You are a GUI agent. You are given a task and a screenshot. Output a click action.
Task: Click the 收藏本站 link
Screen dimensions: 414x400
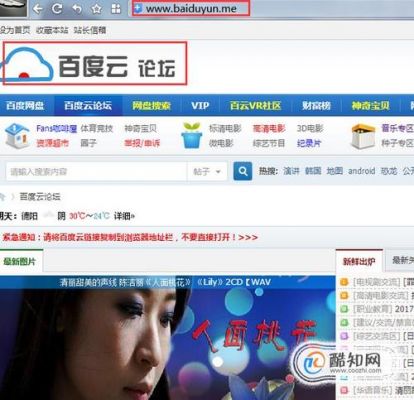(52, 30)
